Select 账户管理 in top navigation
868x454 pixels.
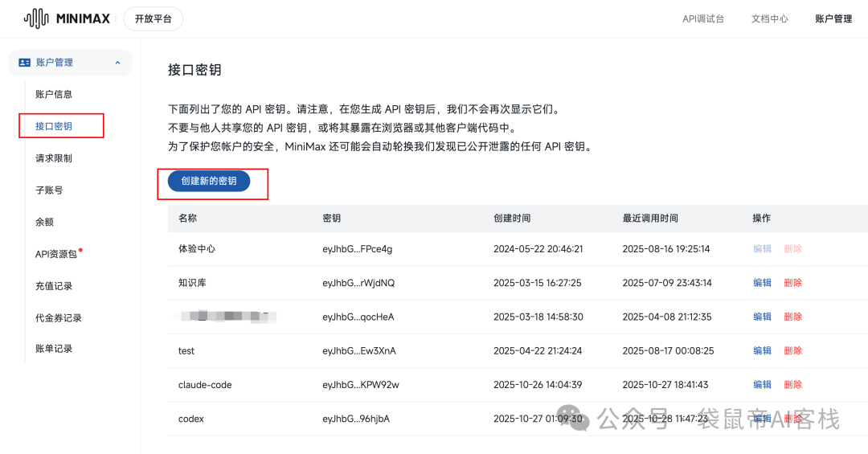click(x=833, y=18)
